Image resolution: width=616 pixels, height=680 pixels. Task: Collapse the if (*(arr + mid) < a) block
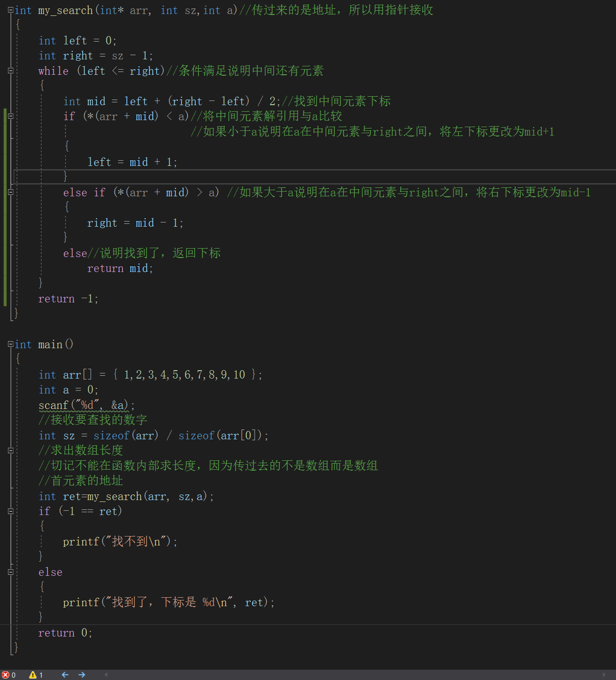pyautogui.click(x=11, y=116)
